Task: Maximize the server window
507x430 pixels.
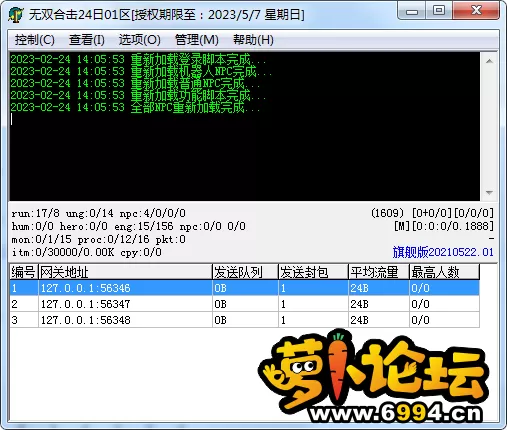Action: pos(439,11)
